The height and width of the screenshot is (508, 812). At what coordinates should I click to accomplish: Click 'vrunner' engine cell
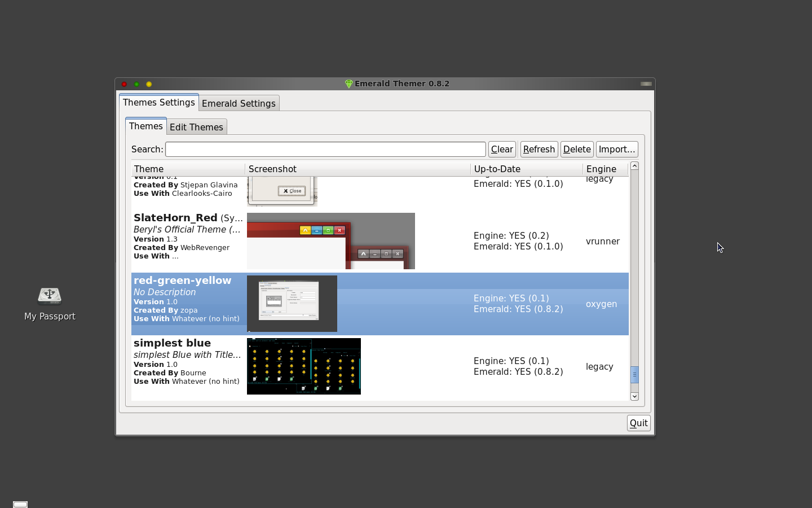pos(603,241)
